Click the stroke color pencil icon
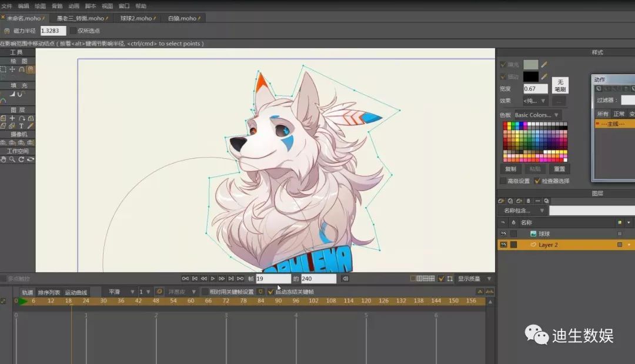This screenshot has width=635, height=364. pos(544,76)
